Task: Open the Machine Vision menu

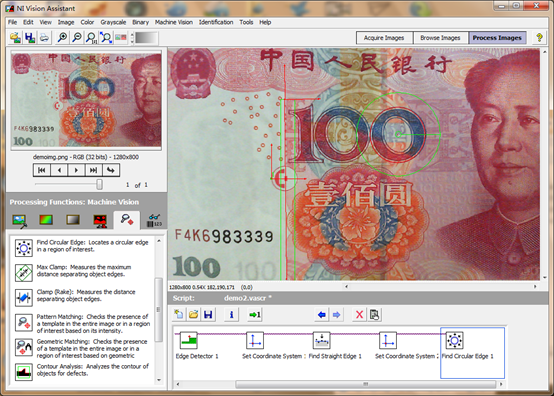Action: point(174,22)
